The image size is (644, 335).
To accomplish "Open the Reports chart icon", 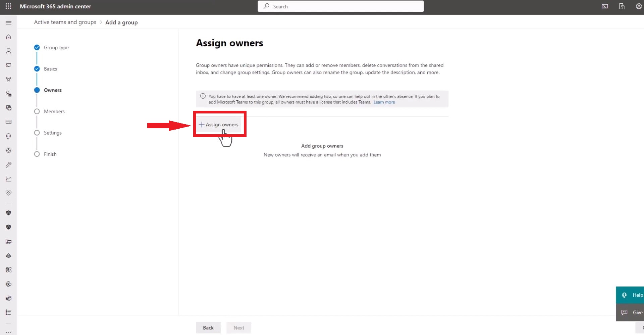I will 8,179.
